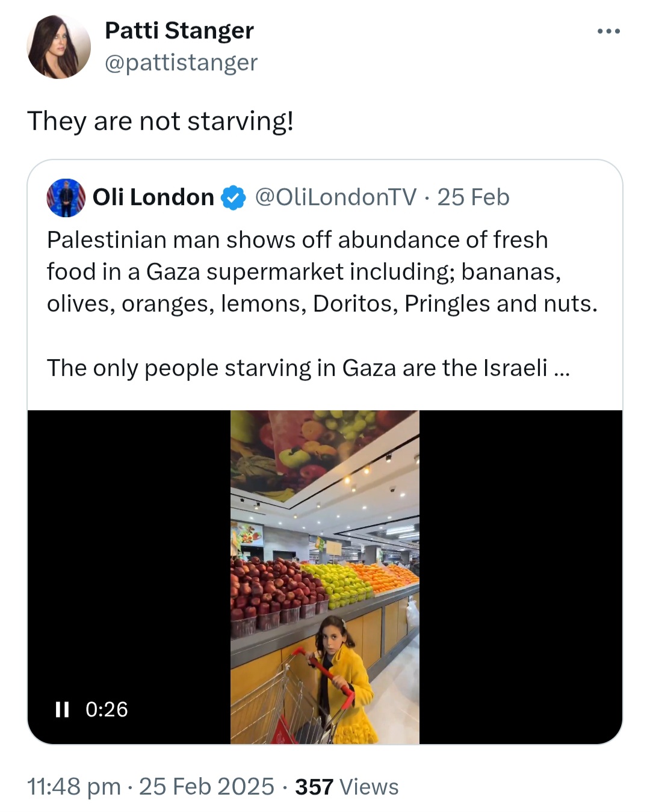
Task: Tap Oli London's round avatar
Action: (66, 197)
